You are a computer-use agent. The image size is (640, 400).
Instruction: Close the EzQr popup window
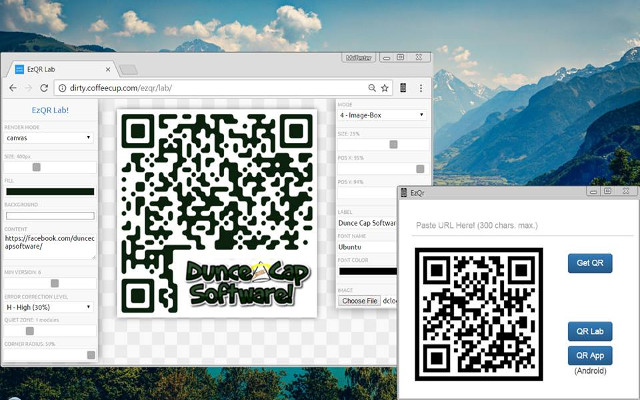tap(626, 191)
